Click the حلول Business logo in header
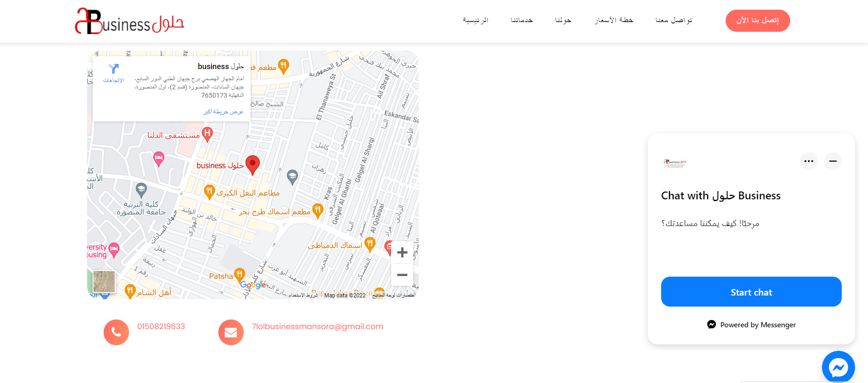 coord(129,21)
